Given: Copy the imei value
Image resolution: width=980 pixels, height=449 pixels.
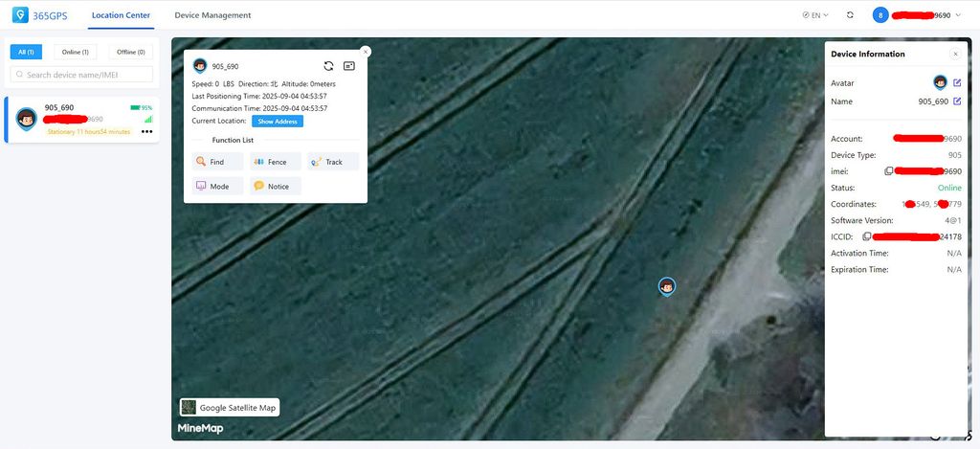Looking at the screenshot, I should 889,171.
